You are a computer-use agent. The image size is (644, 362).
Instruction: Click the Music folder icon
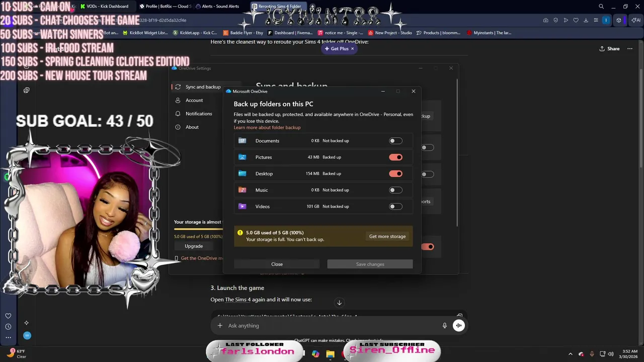click(243, 190)
